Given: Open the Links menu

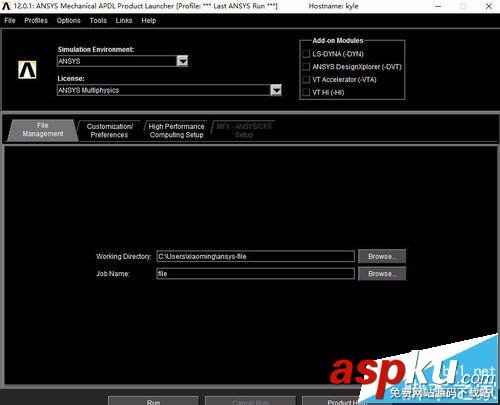Looking at the screenshot, I should click(x=124, y=21).
